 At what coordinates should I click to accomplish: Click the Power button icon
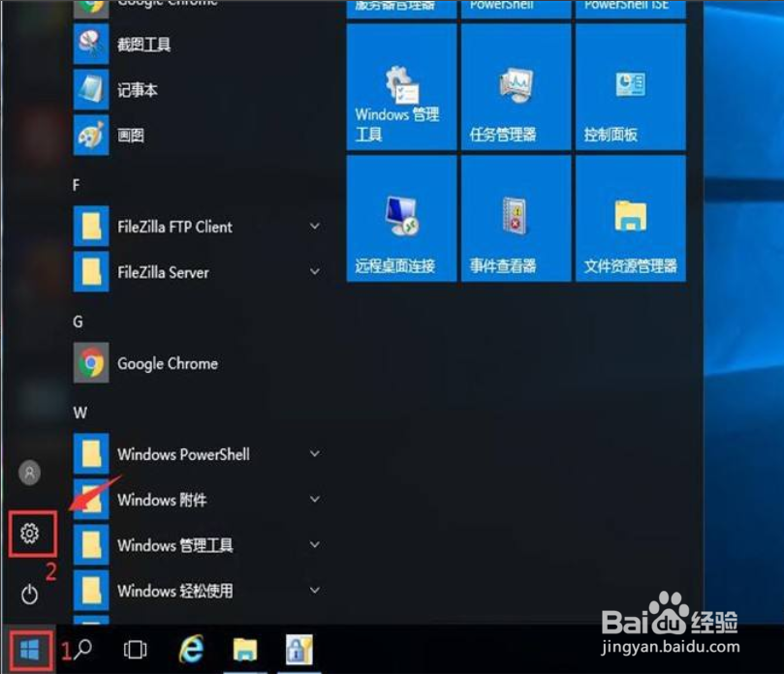pos(29,594)
